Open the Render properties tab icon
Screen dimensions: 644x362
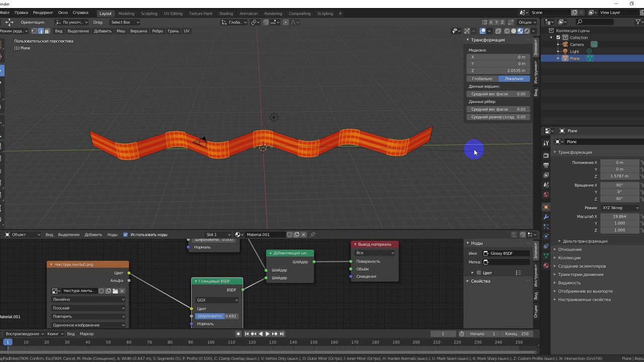point(546,155)
